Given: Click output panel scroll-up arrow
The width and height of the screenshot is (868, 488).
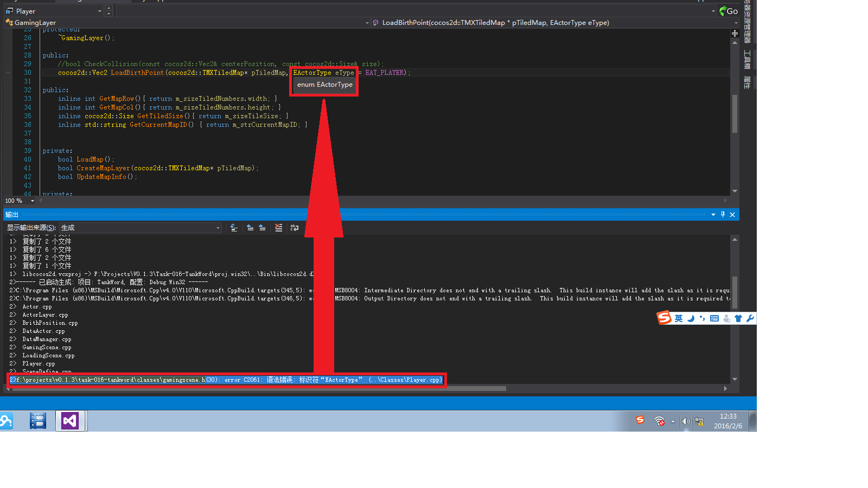Looking at the screenshot, I should pos(735,239).
